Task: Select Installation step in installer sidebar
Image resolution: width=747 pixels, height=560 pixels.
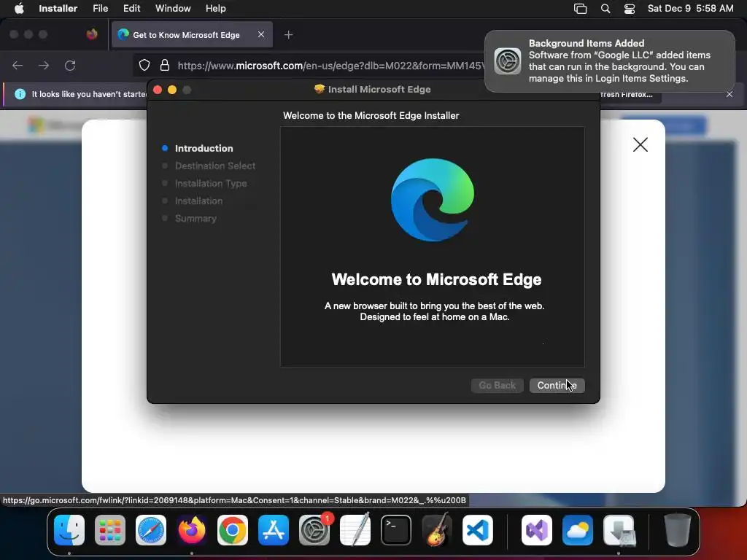Action: click(x=198, y=201)
